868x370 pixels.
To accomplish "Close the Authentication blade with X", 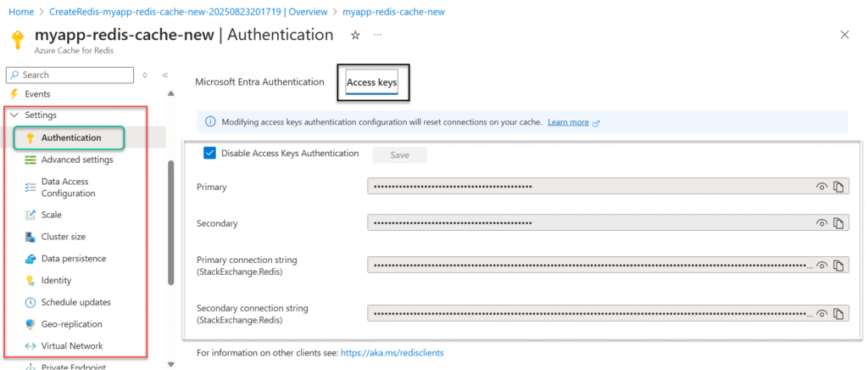I will click(x=845, y=35).
